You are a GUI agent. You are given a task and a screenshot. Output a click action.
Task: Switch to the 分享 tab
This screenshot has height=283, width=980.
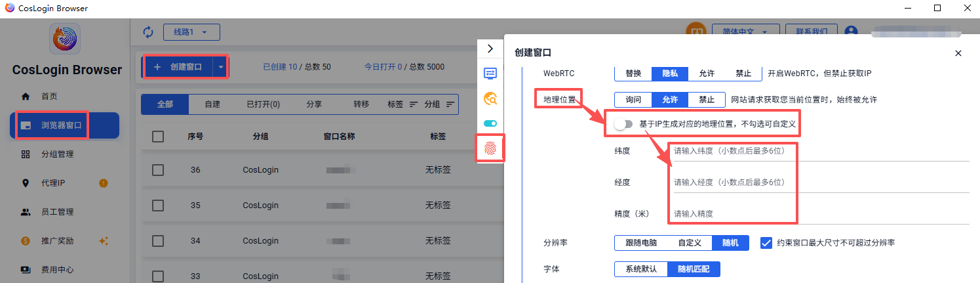[315, 104]
